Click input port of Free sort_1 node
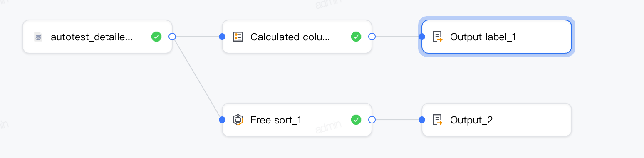This screenshot has height=158, width=644. (x=222, y=120)
